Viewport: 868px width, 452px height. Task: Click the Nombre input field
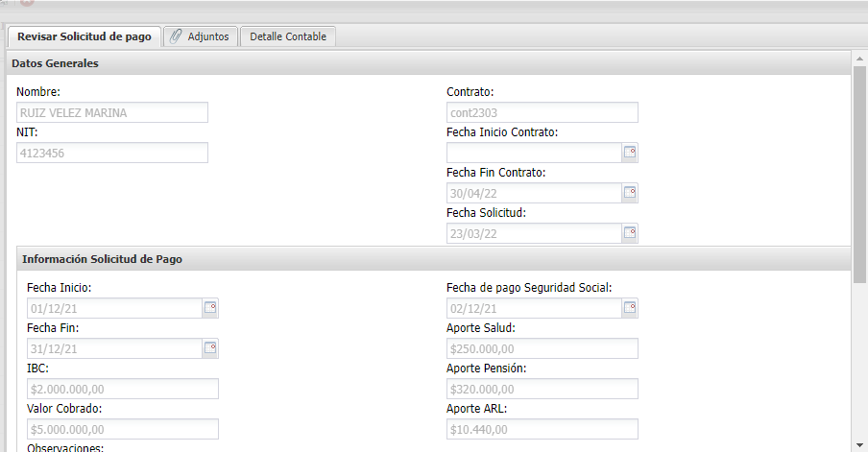click(112, 112)
